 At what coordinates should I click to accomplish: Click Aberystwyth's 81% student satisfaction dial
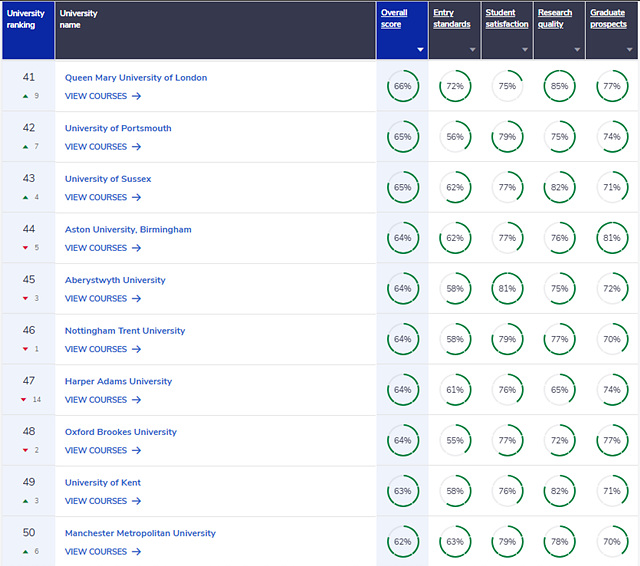point(507,289)
